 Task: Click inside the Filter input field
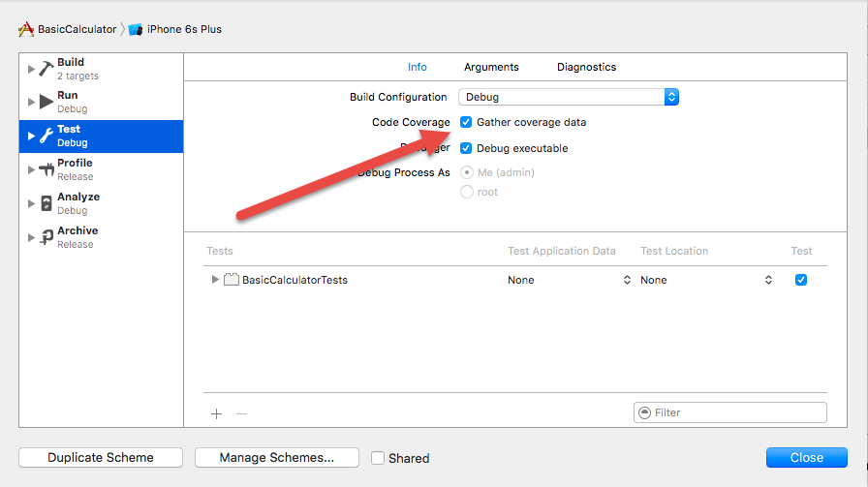730,412
